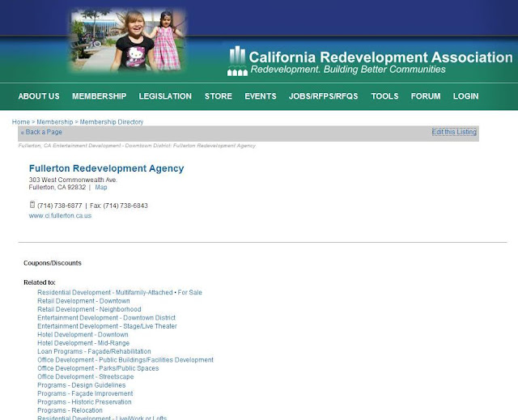Open the Tools menu item
The image size is (518, 420).
coord(384,96)
